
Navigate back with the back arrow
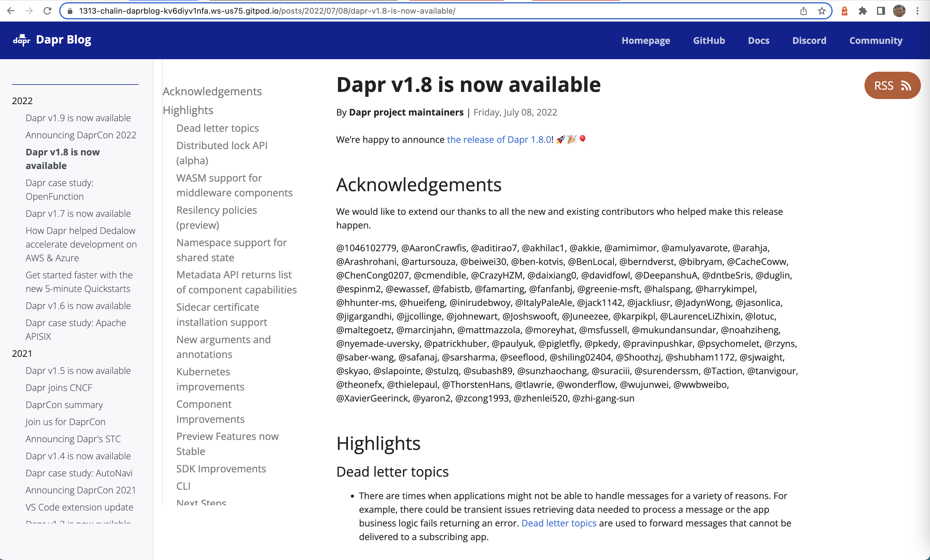pos(11,11)
